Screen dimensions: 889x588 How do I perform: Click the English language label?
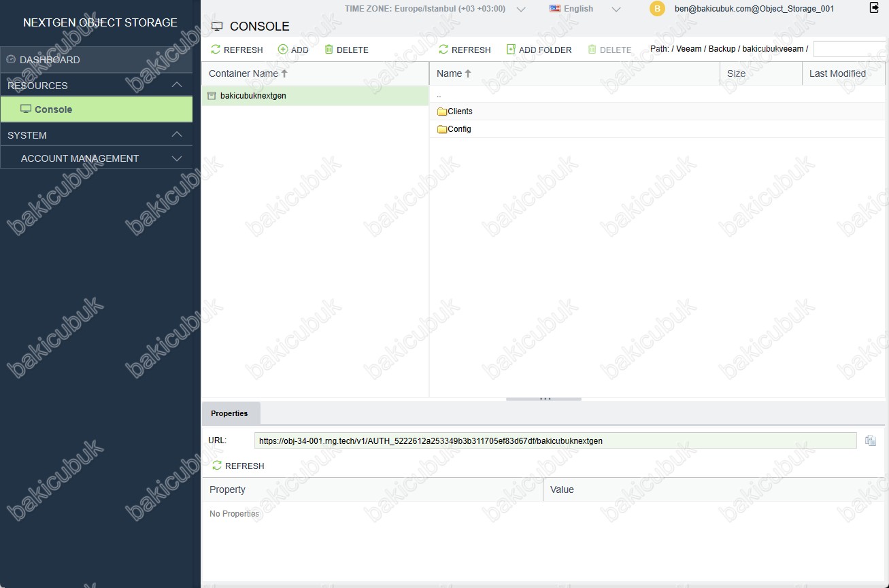click(x=578, y=9)
